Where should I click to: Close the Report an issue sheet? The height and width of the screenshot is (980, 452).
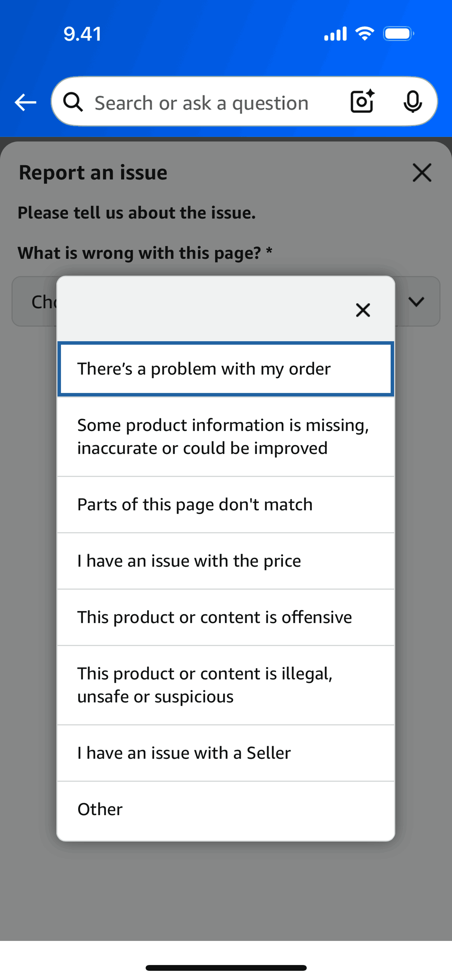[422, 172]
